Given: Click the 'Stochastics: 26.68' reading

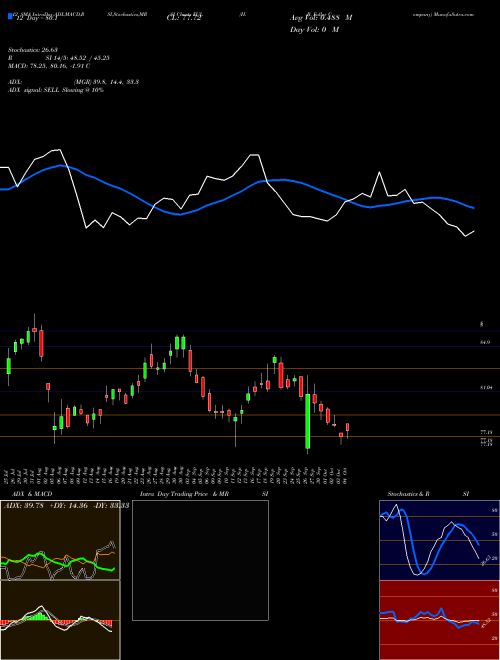Looking at the screenshot, I should [x=32, y=50].
